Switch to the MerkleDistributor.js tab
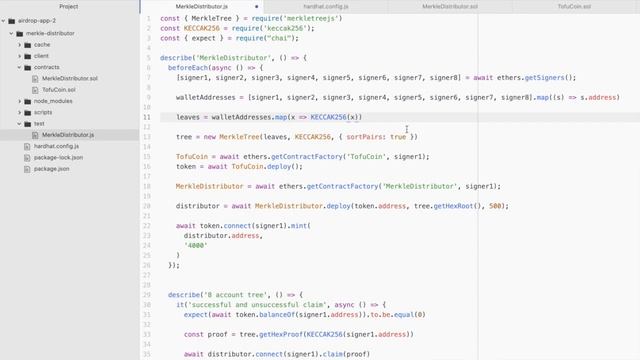Image resolution: width=640 pixels, height=360 pixels. coord(202,7)
